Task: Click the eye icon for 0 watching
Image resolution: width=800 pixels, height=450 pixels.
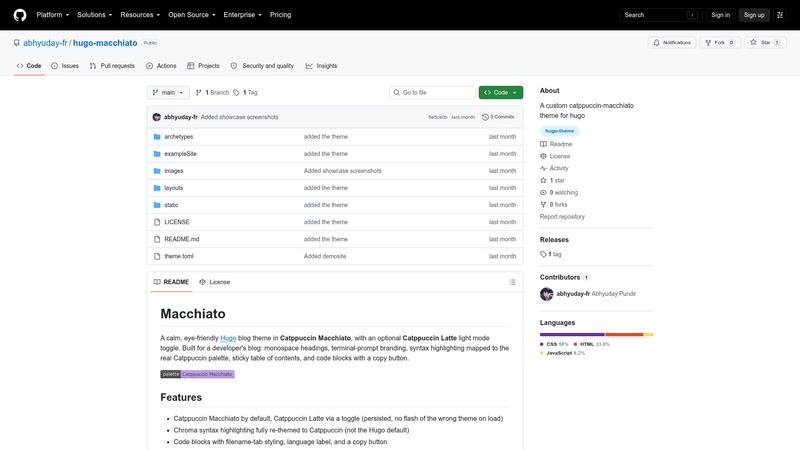Action: tap(543, 192)
